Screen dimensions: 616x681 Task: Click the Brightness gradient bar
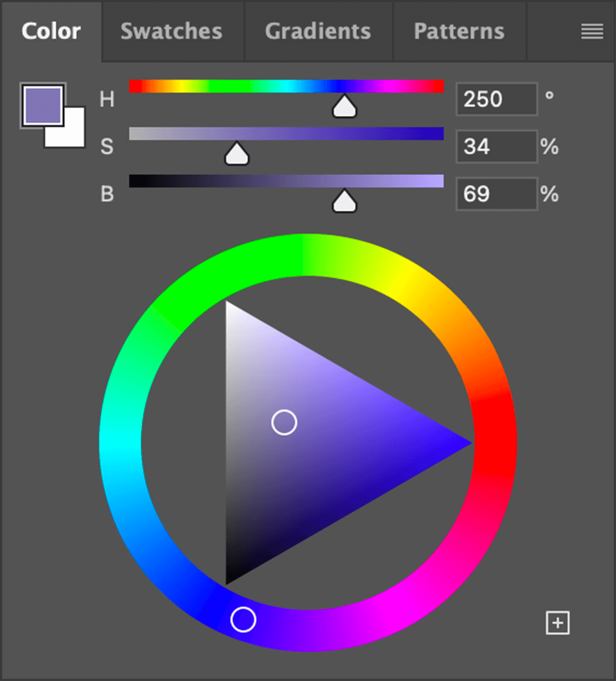coord(286,181)
